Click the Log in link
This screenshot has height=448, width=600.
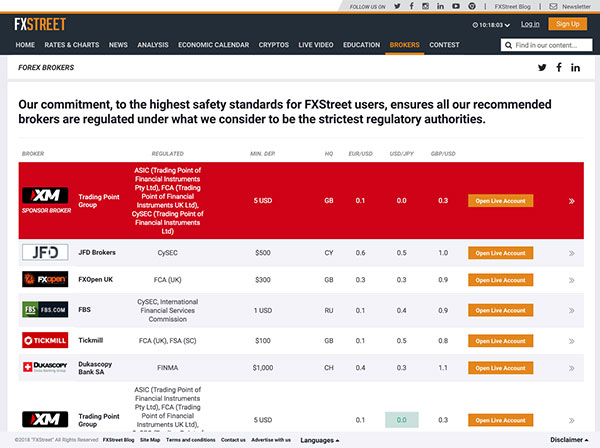click(530, 24)
